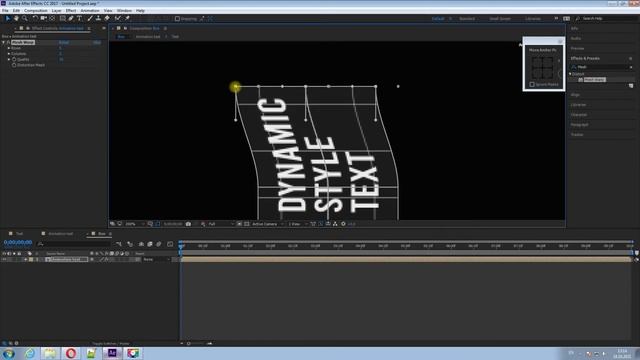Switch to the Animation text timeline tab
Viewport: 640px width, 360px height.
pos(60,234)
